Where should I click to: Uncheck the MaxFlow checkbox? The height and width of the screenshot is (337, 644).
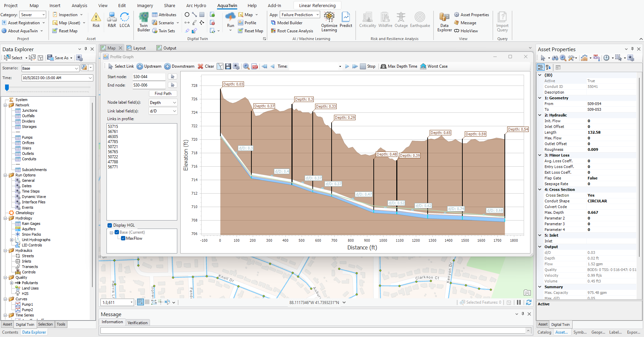coord(123,238)
